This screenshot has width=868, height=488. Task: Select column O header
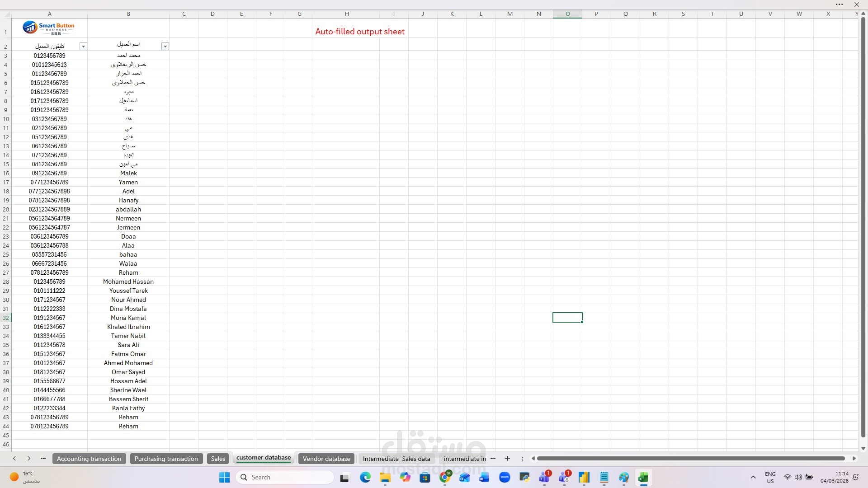click(567, 14)
